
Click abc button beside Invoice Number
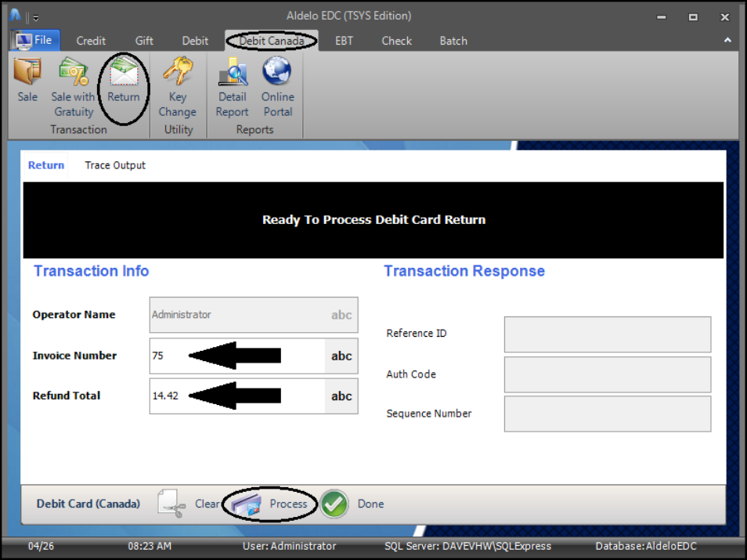point(341,356)
